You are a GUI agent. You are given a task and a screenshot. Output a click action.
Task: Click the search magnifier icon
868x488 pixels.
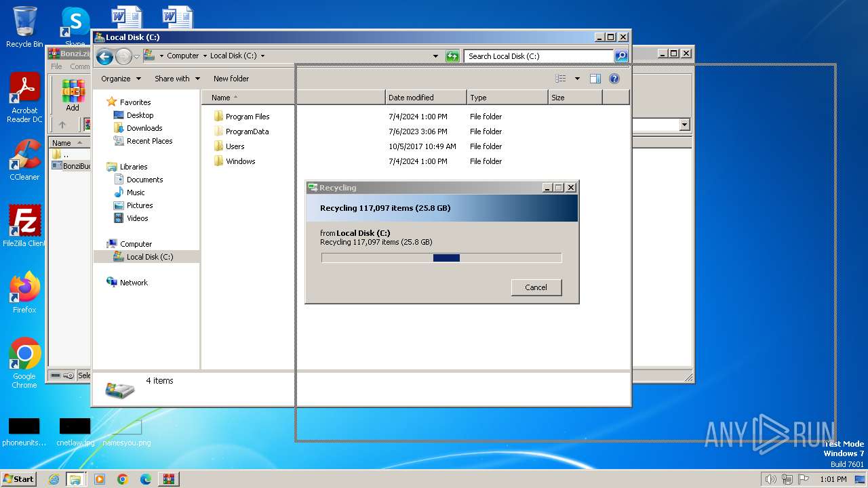621,56
